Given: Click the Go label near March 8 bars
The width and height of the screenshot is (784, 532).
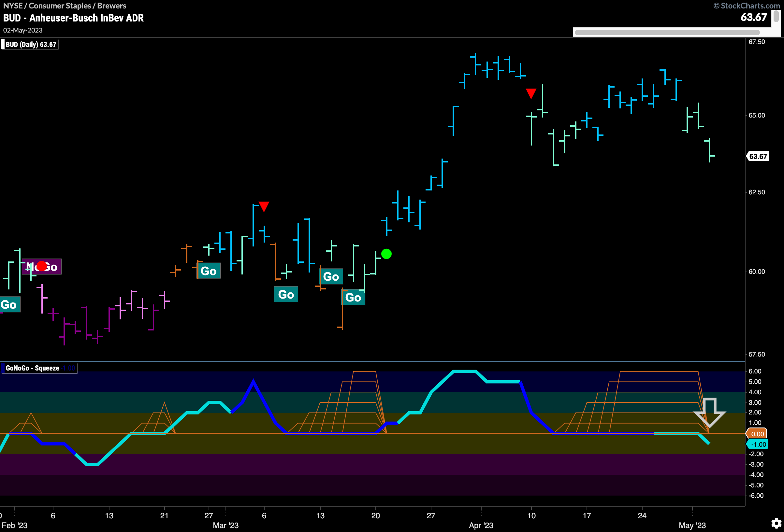Looking at the screenshot, I should (286, 294).
